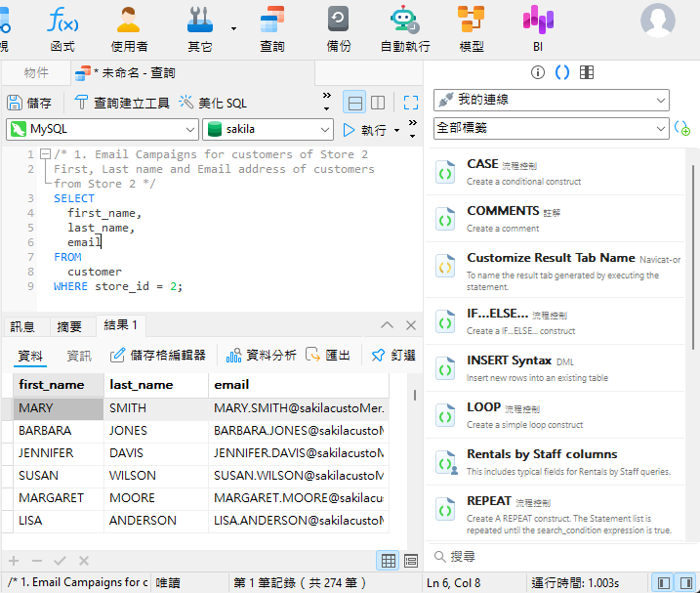This screenshot has height=593, width=700.
Task: Close the result pane X button
Action: 411,325
